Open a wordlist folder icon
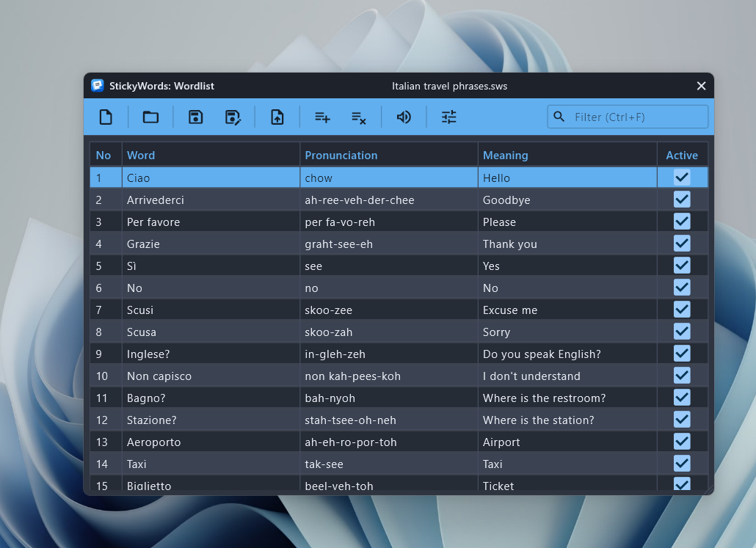 click(x=150, y=117)
